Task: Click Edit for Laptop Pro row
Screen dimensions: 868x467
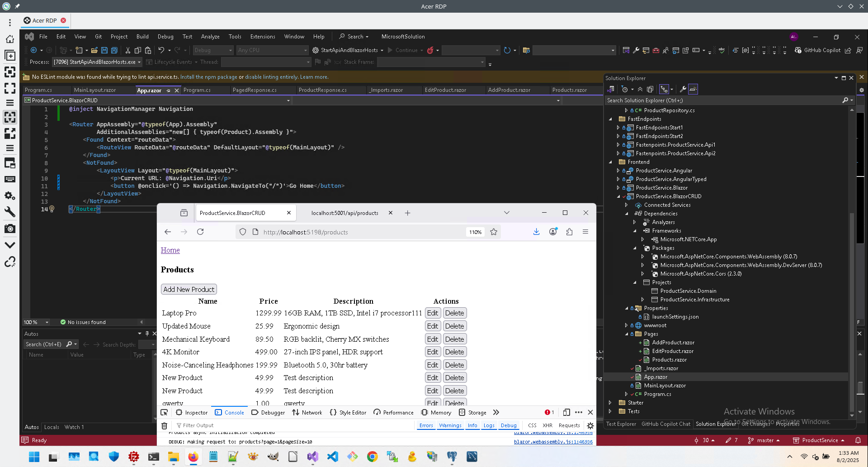Action: [x=433, y=313]
